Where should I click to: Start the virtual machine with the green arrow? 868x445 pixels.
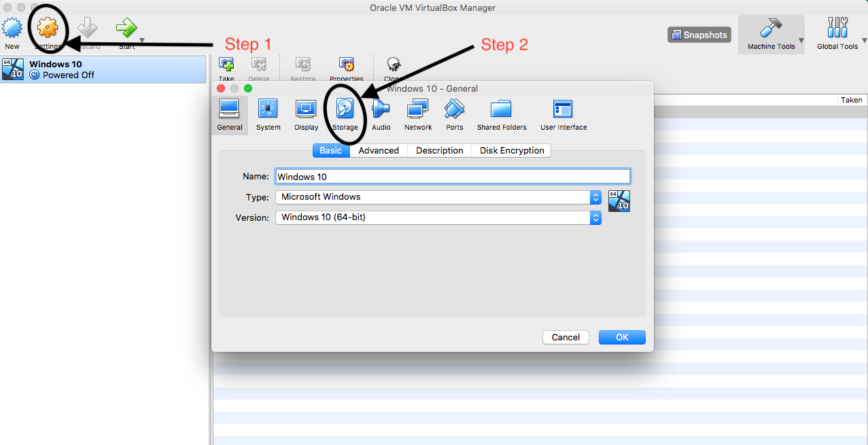[x=126, y=28]
